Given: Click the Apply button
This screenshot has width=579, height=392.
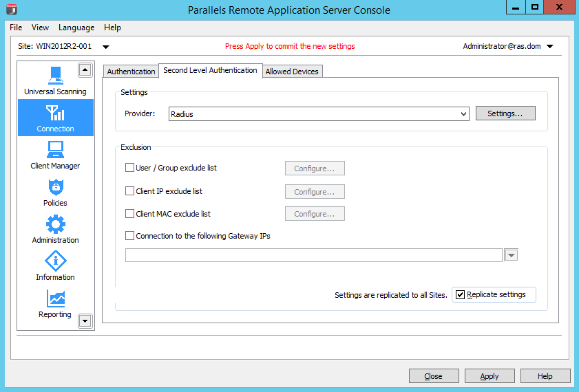Looking at the screenshot, I should click(x=489, y=376).
